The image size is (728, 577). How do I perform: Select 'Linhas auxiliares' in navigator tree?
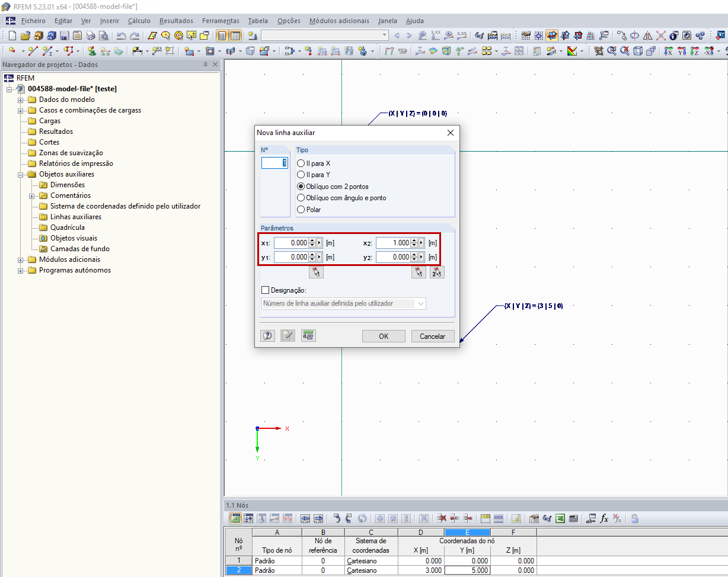click(76, 217)
